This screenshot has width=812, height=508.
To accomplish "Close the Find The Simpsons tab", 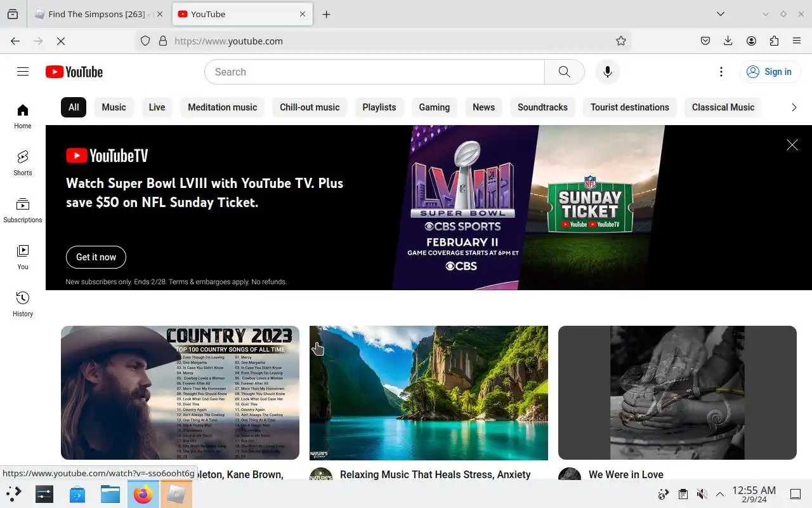I will pos(159,14).
